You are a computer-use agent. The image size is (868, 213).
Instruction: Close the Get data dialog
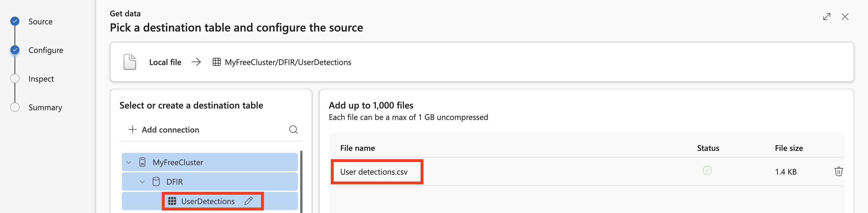[845, 17]
